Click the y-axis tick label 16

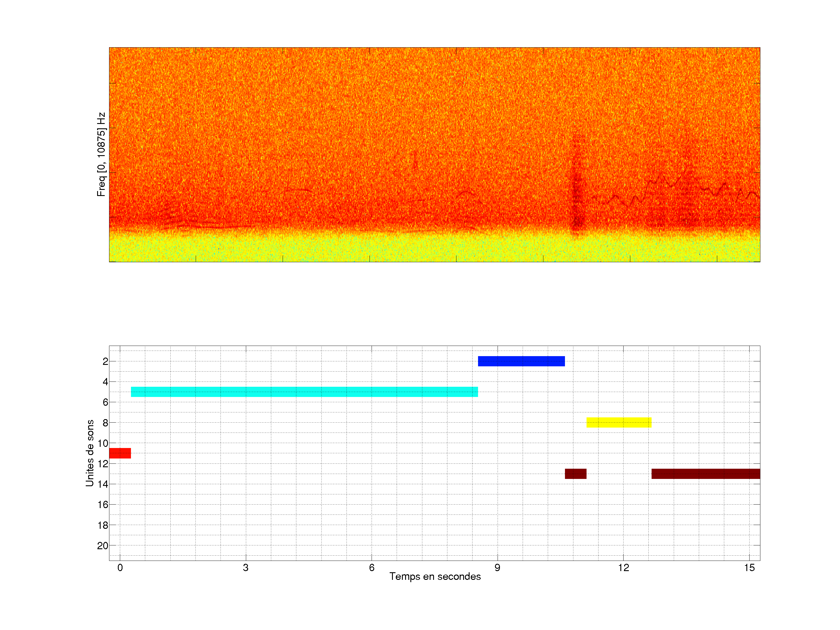pyautogui.click(x=103, y=505)
